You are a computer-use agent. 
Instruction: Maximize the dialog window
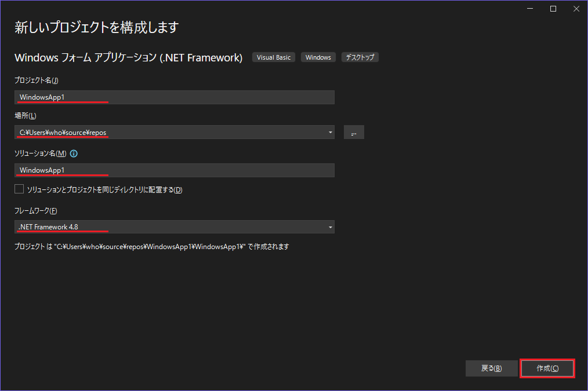(553, 9)
